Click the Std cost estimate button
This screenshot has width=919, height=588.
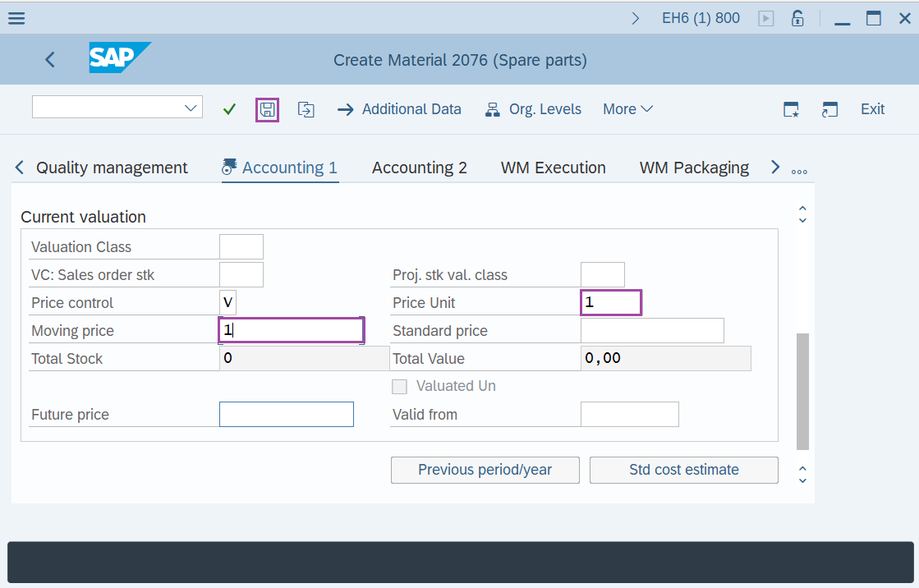point(683,470)
